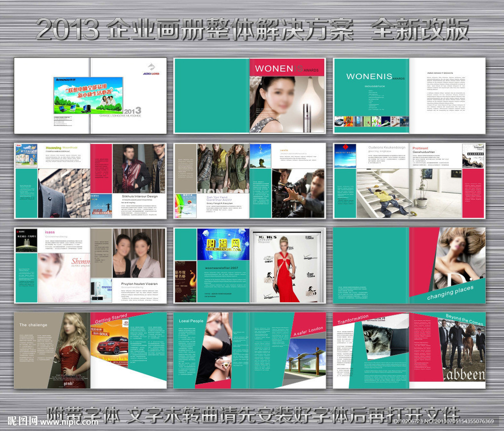Viewport: 504px width, 431px height.
Task: Select the 'Beyond the Comes' heading
Action: 464,319
